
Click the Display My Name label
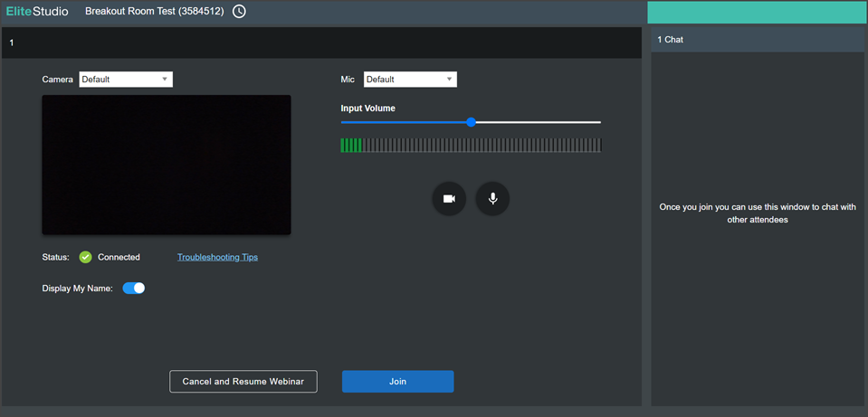tap(78, 289)
